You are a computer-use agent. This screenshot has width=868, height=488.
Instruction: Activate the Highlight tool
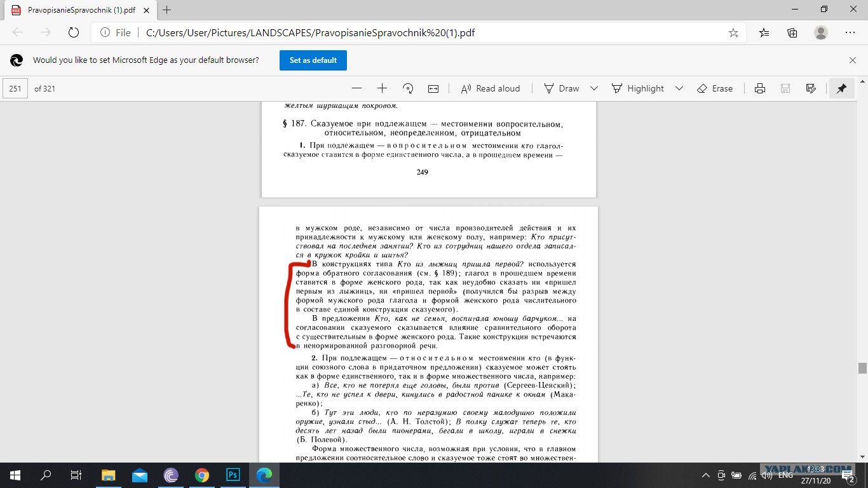coord(637,88)
